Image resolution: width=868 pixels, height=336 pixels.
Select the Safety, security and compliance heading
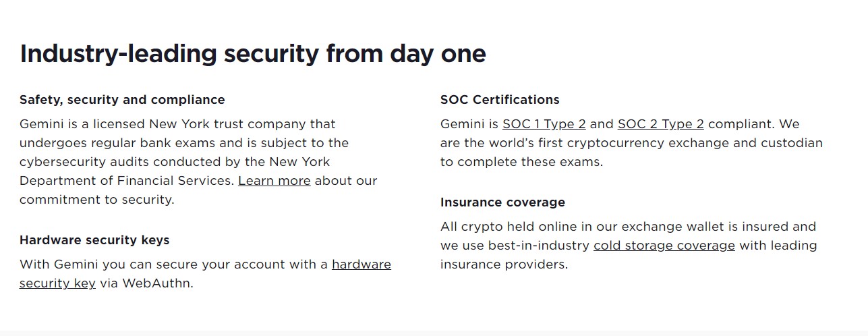tap(122, 100)
